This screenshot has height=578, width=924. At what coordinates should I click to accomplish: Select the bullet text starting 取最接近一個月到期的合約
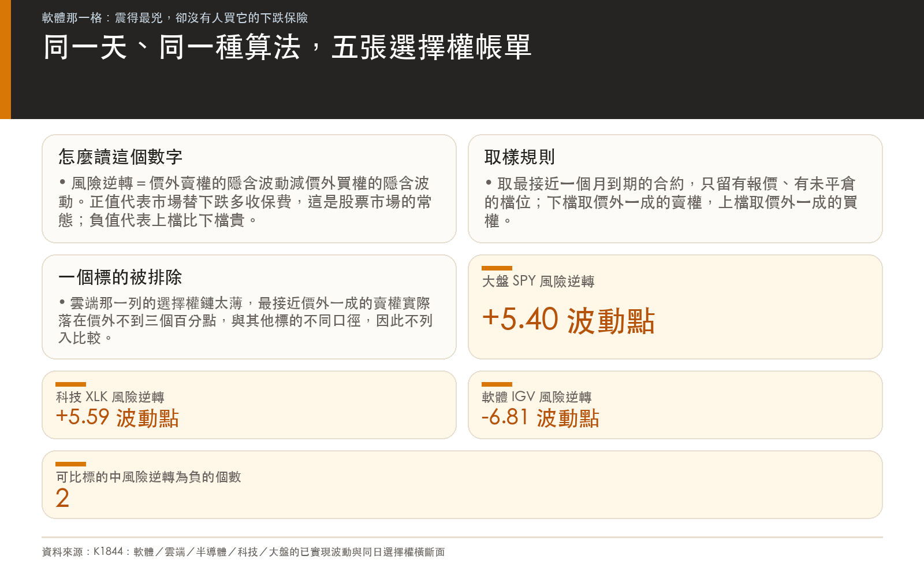[671, 202]
